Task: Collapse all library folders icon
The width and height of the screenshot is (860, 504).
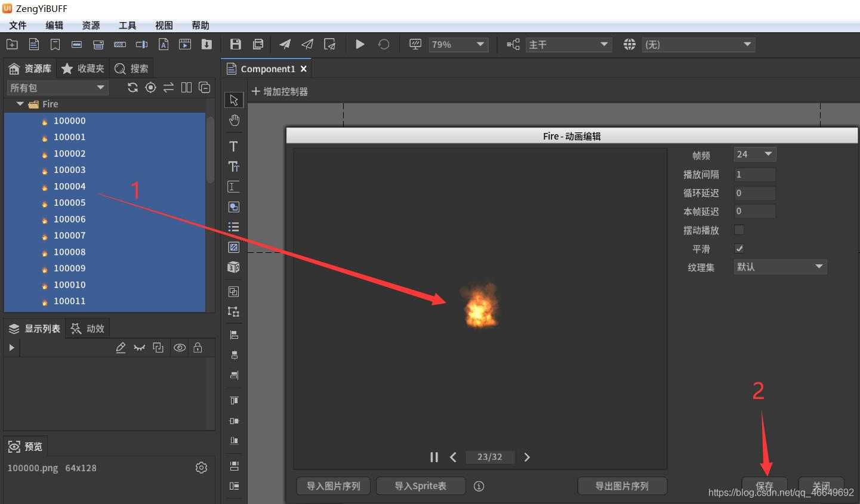Action: [x=204, y=88]
